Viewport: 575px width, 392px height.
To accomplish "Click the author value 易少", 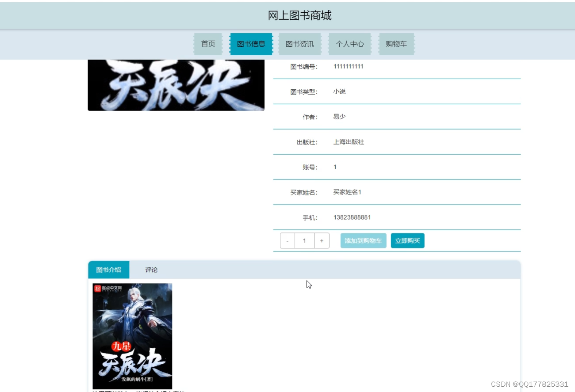I will pos(339,117).
